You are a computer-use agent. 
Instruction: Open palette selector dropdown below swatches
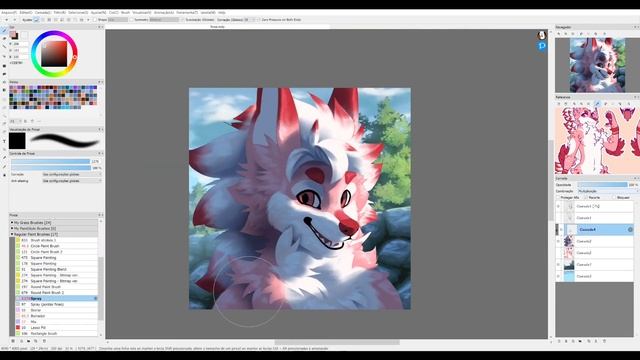[15, 121]
